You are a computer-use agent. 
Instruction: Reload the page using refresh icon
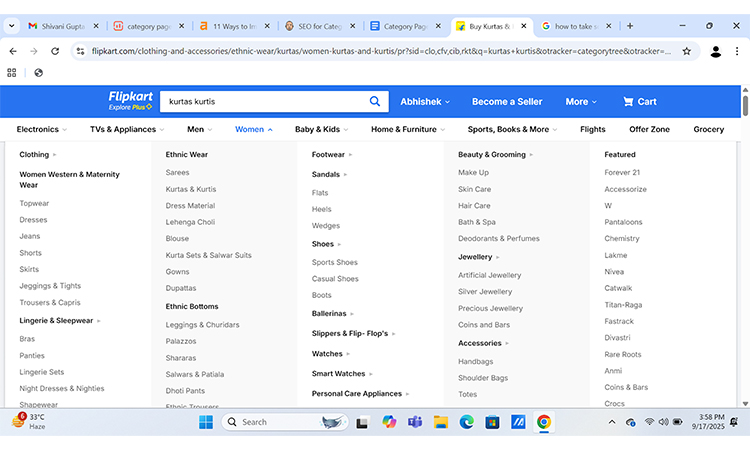[55, 51]
